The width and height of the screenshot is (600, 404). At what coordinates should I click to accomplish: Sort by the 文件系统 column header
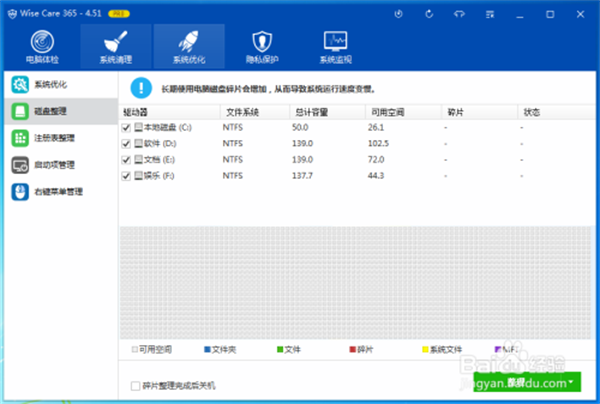click(x=255, y=112)
